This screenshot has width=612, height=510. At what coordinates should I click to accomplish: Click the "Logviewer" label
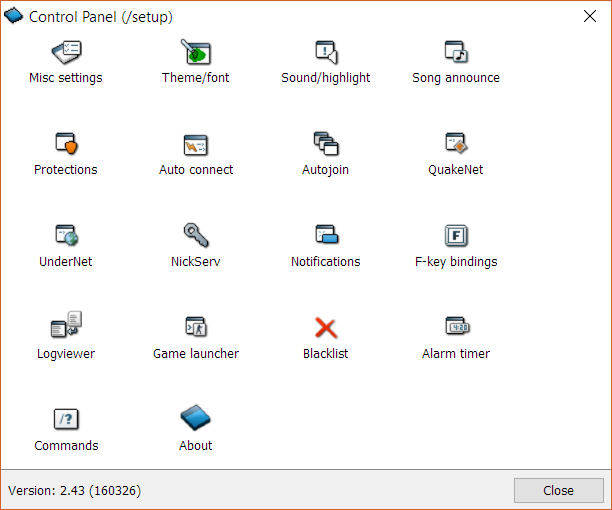coord(66,354)
